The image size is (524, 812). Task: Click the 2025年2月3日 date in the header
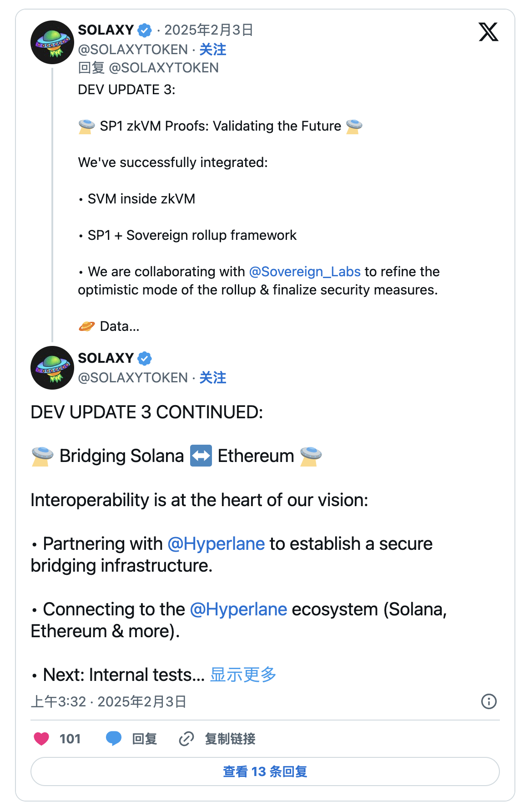208,30
